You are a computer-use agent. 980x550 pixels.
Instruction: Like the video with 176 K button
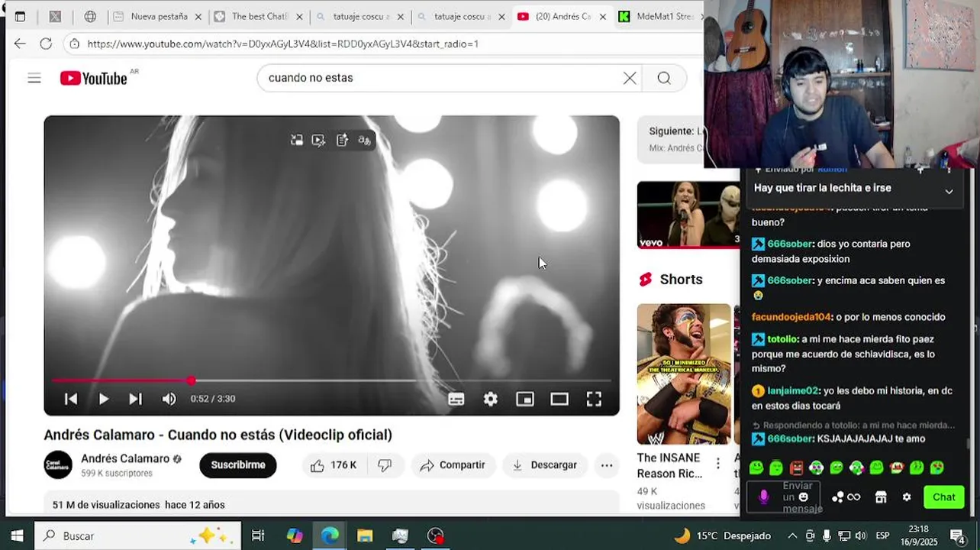pyautogui.click(x=334, y=464)
